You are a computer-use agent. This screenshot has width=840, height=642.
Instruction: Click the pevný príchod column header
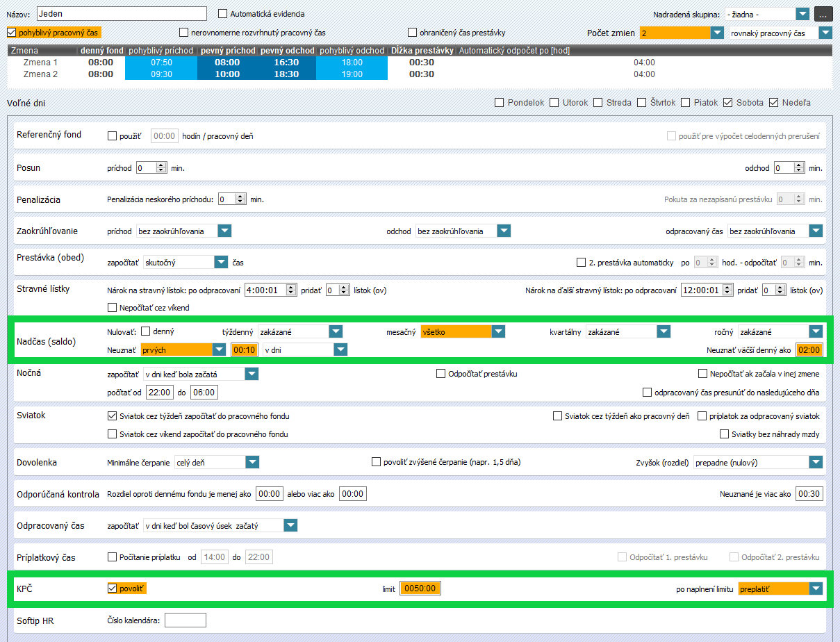click(227, 51)
